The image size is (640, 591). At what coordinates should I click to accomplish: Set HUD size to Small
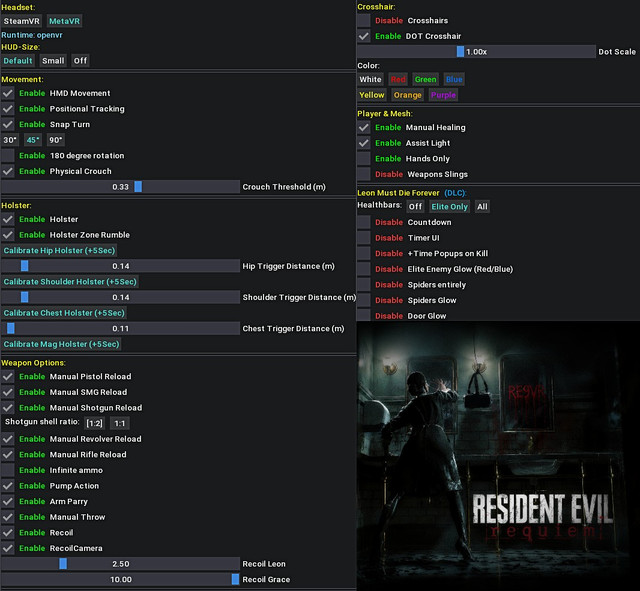[53, 61]
